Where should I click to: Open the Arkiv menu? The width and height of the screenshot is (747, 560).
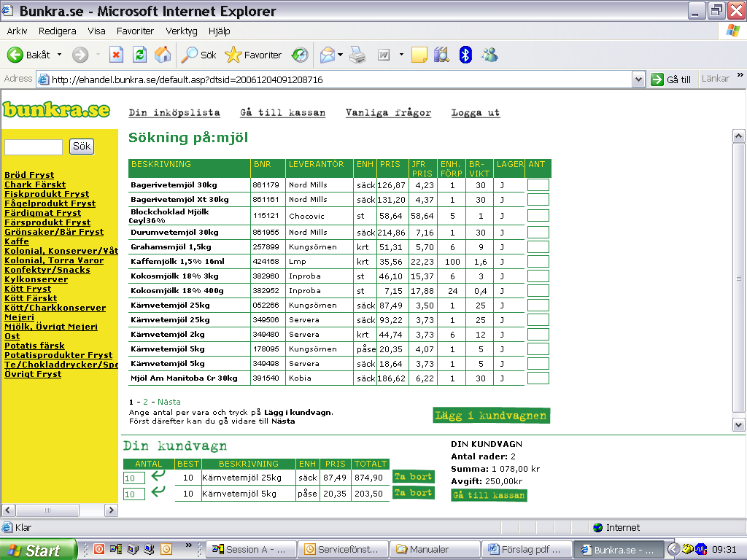pyautogui.click(x=18, y=31)
